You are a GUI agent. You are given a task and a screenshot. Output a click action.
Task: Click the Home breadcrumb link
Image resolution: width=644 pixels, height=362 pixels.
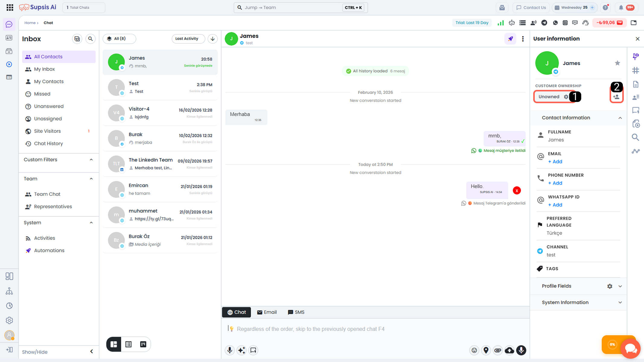30,23
